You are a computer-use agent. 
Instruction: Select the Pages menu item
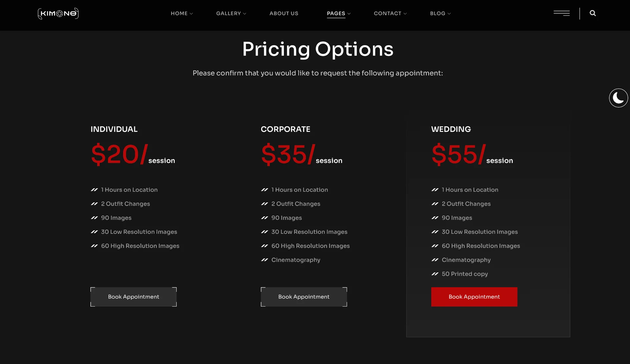click(336, 13)
